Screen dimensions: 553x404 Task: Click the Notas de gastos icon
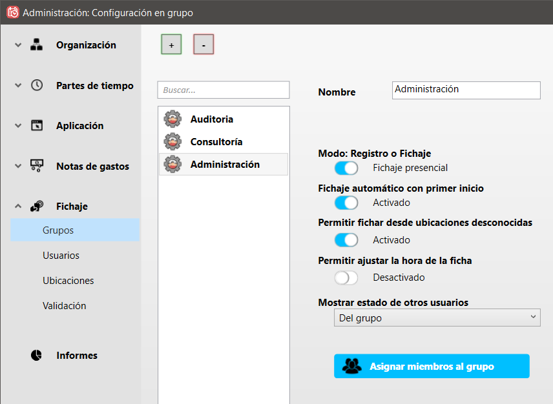(x=37, y=165)
